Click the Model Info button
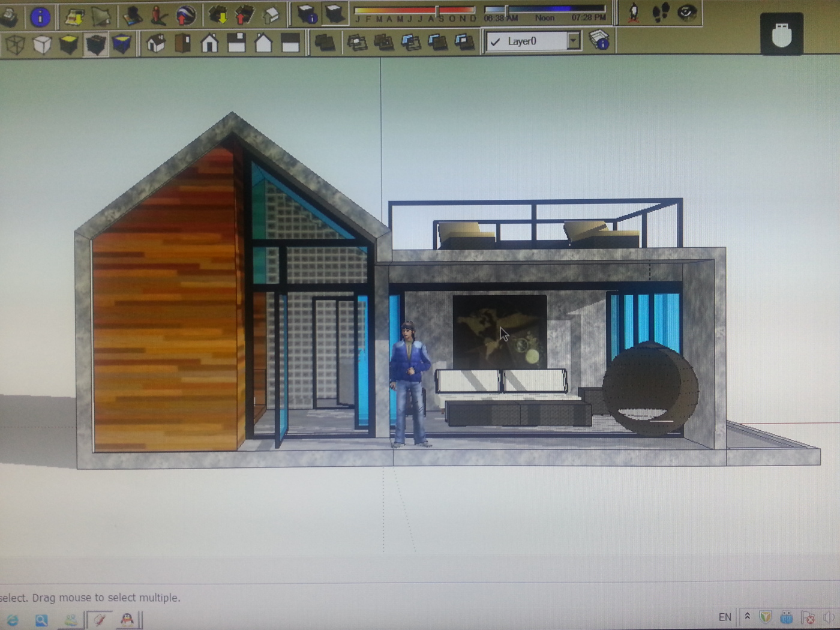The height and width of the screenshot is (630, 840). click(x=40, y=17)
